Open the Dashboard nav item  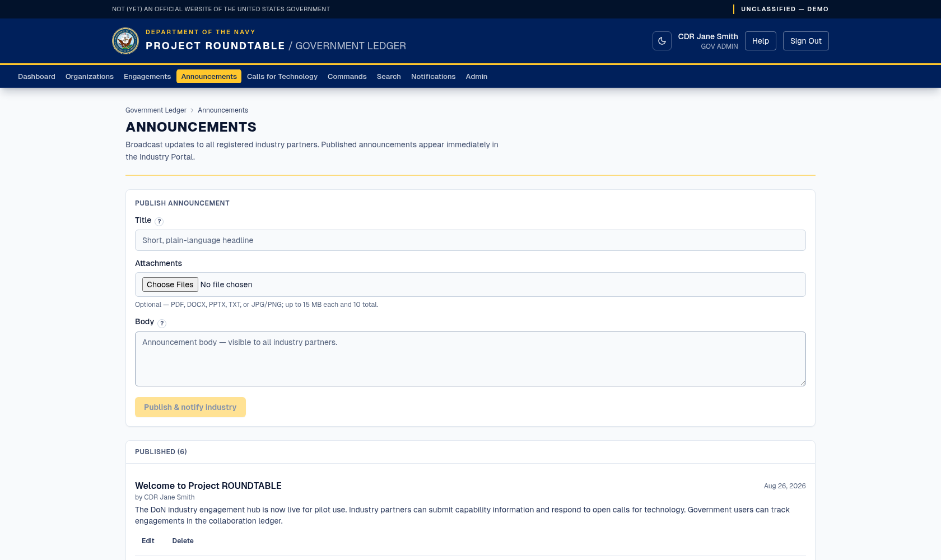tap(36, 76)
